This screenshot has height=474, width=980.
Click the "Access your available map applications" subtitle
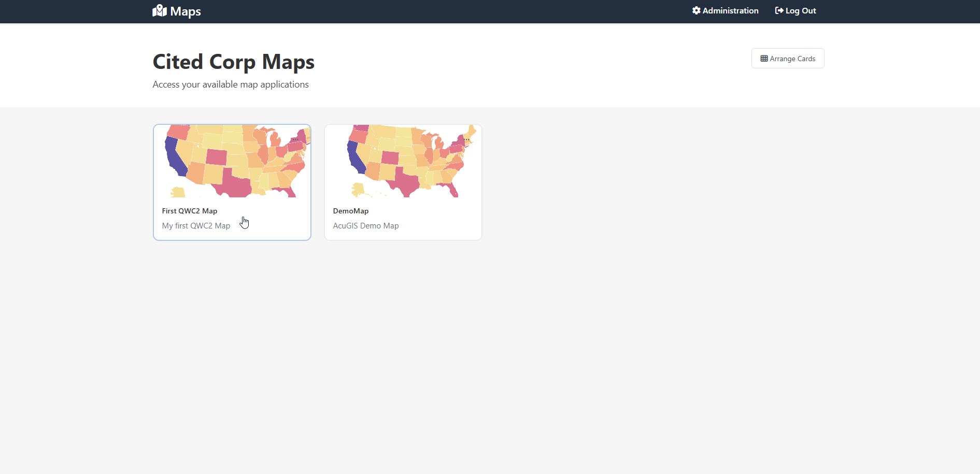tap(231, 84)
